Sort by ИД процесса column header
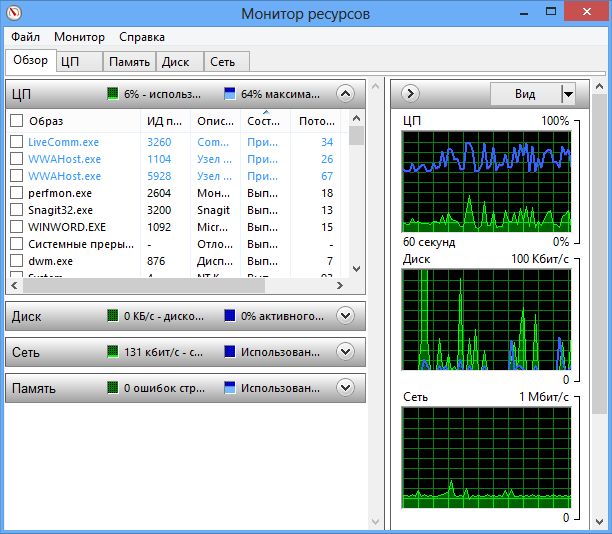The image size is (612, 534). [163, 121]
